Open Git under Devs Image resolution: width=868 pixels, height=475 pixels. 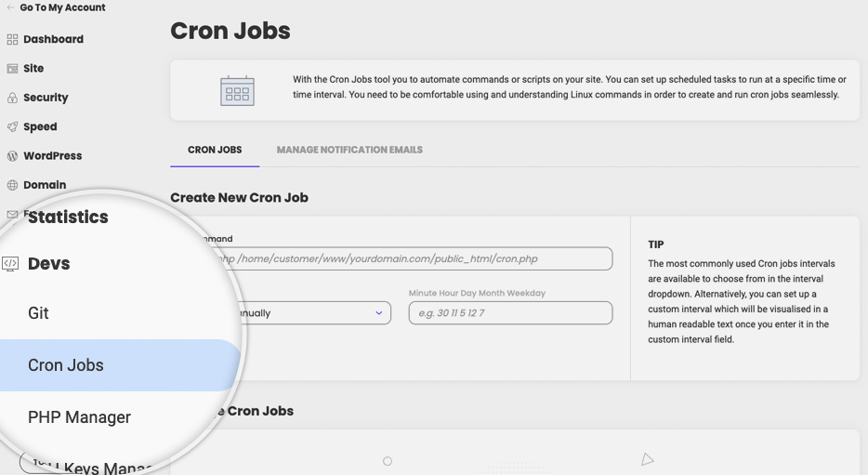pos(38,312)
